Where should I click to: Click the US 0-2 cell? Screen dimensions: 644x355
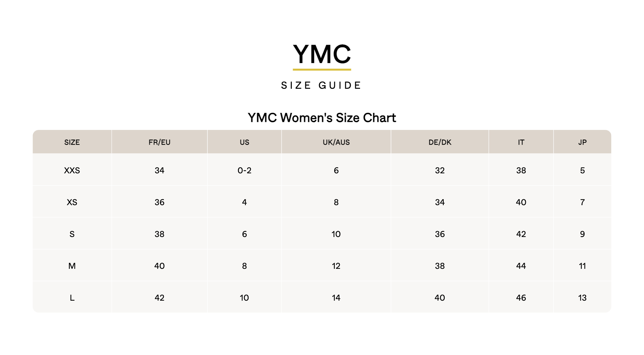[x=244, y=170]
